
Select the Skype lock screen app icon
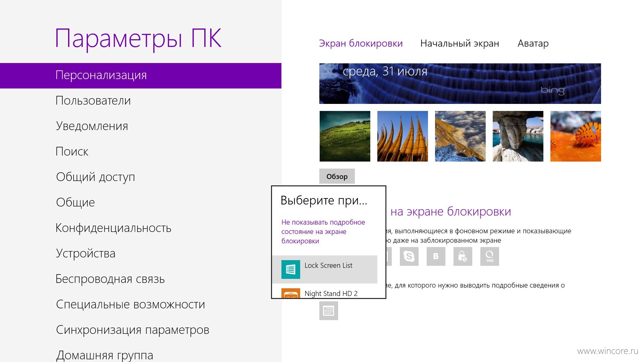409,256
